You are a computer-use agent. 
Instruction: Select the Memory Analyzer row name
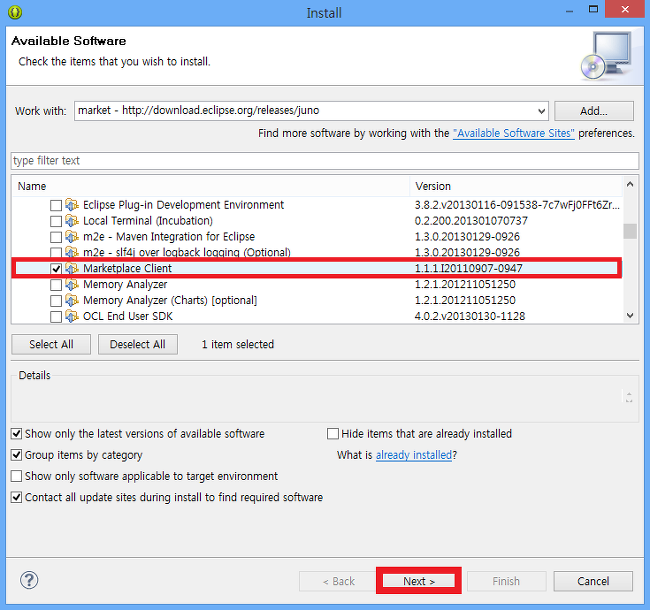(125, 284)
